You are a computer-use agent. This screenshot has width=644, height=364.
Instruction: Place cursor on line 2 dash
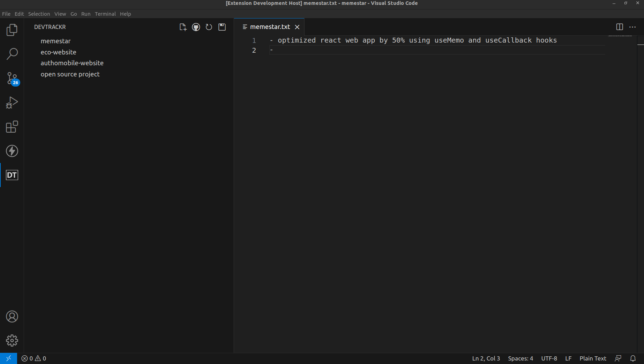(271, 50)
